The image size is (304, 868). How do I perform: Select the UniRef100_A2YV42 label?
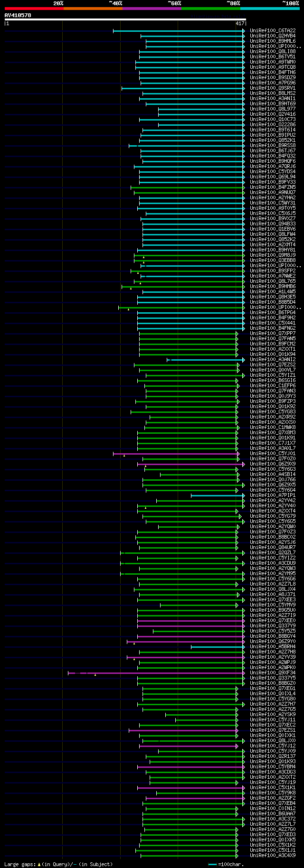click(x=273, y=501)
